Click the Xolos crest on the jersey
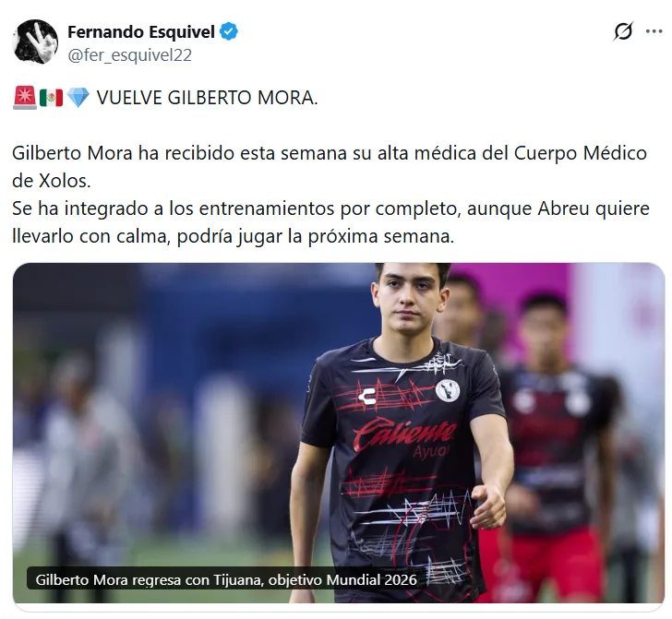Viewport: 672px width, 619px height. click(x=448, y=390)
